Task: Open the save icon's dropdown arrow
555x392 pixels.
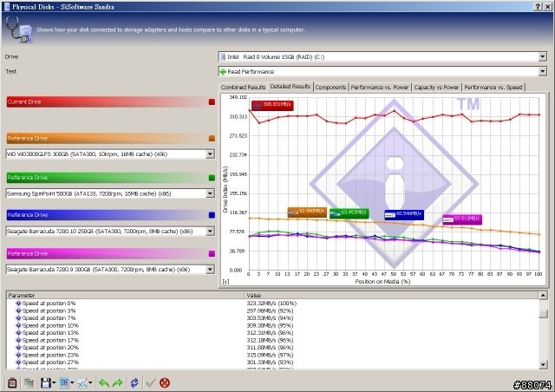Action: (54, 382)
